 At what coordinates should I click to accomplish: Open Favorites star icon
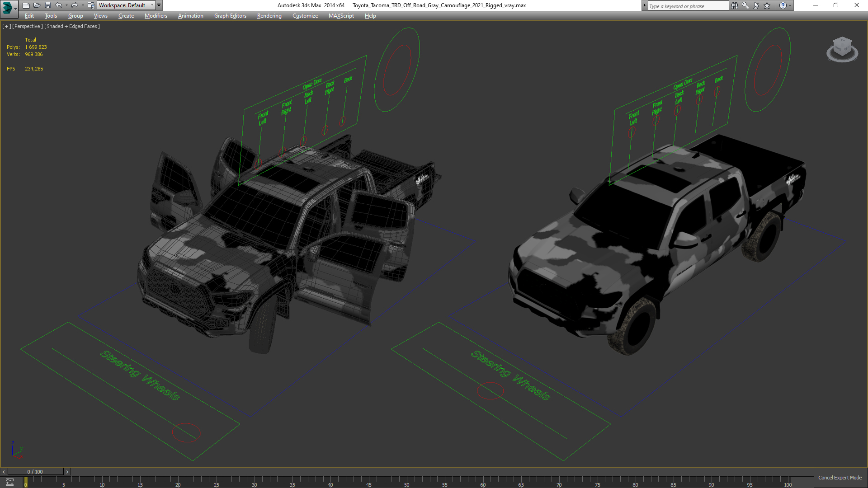[767, 5]
